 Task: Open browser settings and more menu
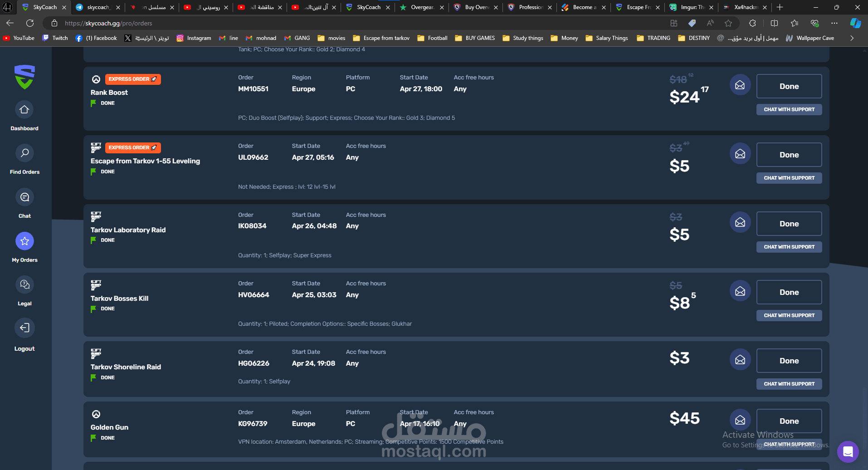click(x=834, y=23)
